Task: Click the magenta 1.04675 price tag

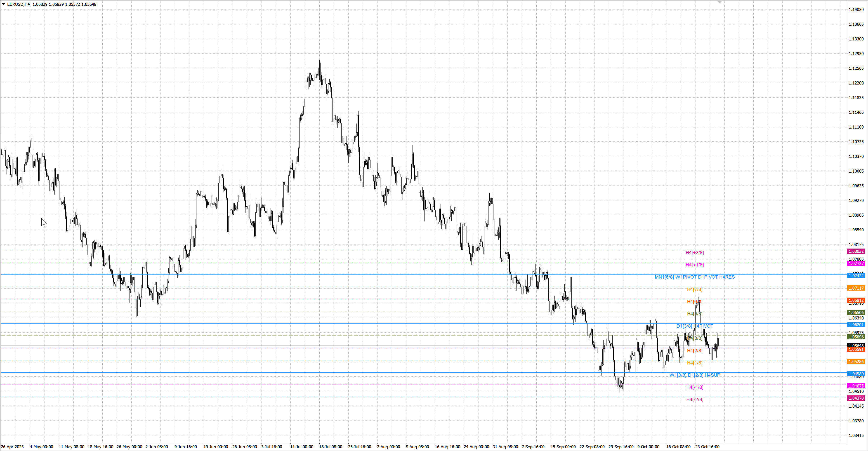Action: (856, 386)
